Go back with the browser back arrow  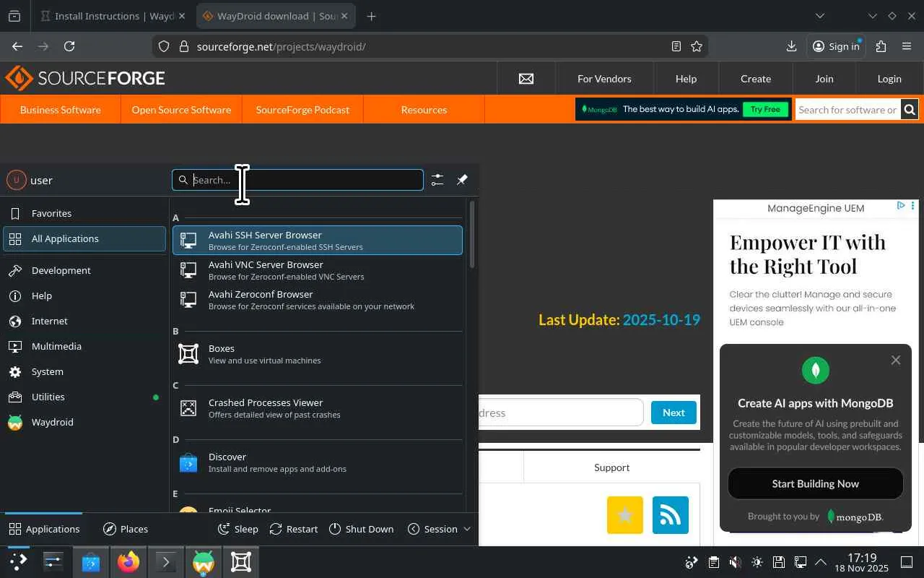[17, 46]
